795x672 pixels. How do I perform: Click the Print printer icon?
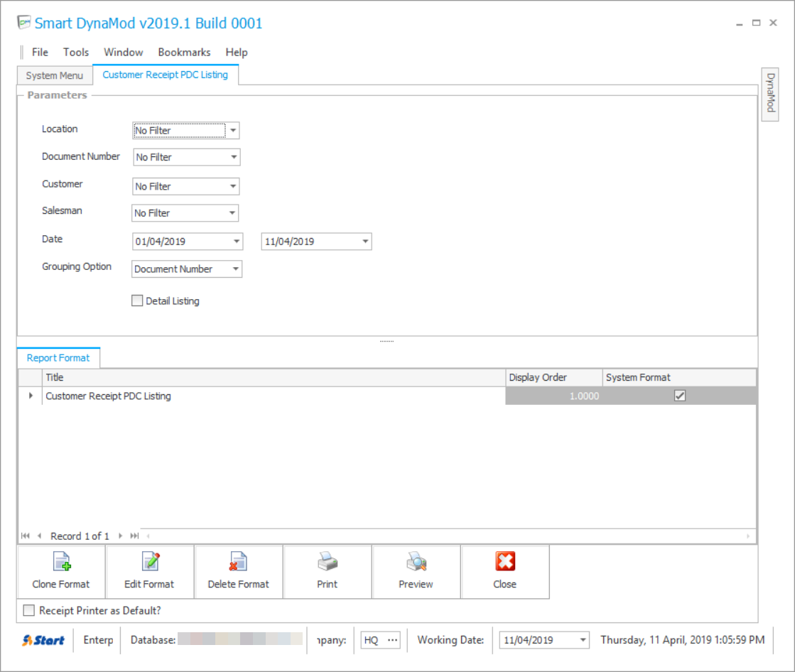(x=328, y=561)
